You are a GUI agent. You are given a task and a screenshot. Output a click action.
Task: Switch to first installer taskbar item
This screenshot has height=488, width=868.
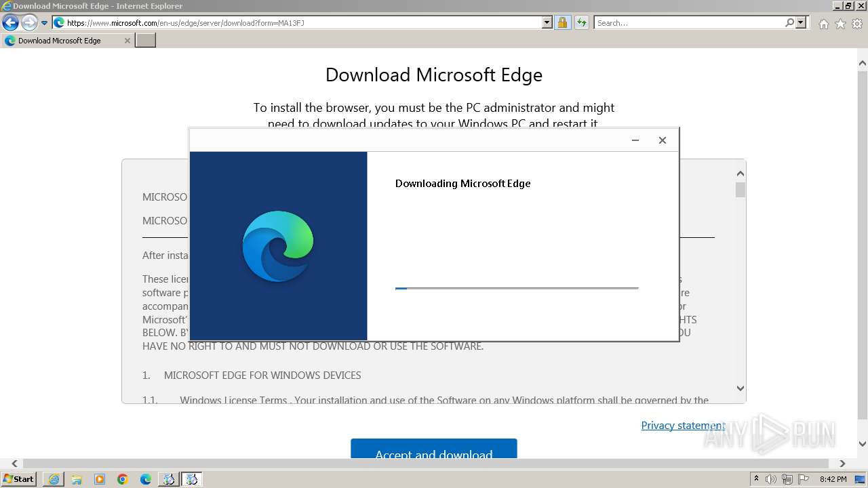[x=169, y=479]
